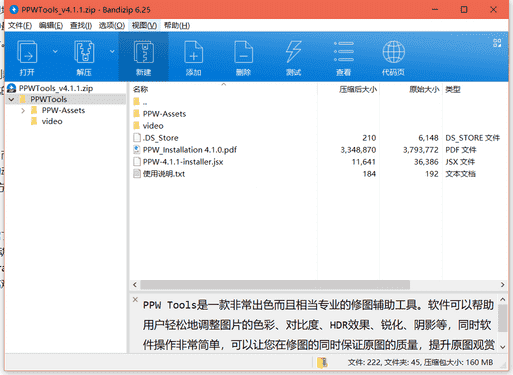This screenshot has height=375, width=513.
Task: Sort by the 类型 column header
Action: click(x=453, y=89)
